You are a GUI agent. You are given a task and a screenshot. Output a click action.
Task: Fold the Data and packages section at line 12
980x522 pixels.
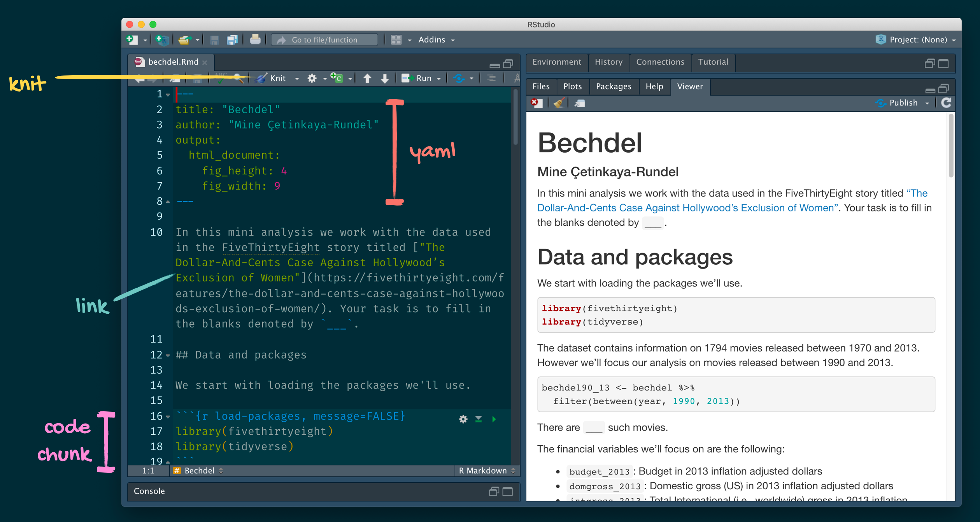pos(168,355)
